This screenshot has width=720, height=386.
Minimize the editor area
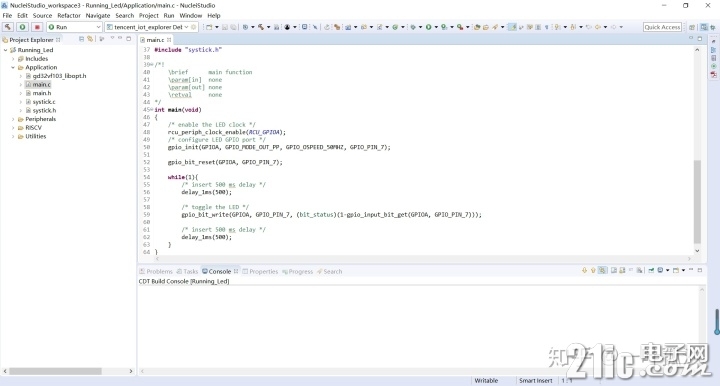691,39
